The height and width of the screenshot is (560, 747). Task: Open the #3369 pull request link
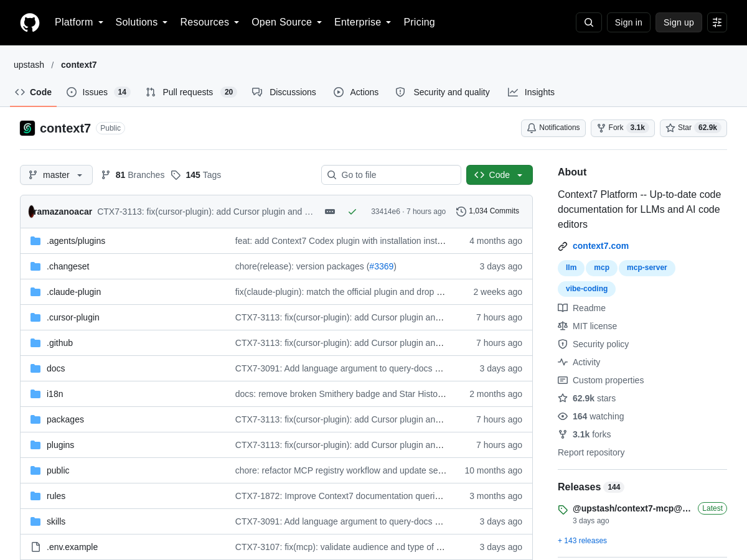[381, 266]
